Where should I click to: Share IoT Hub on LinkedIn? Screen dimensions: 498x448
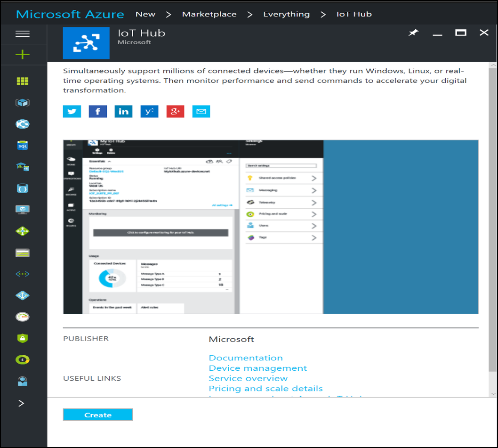(x=123, y=111)
